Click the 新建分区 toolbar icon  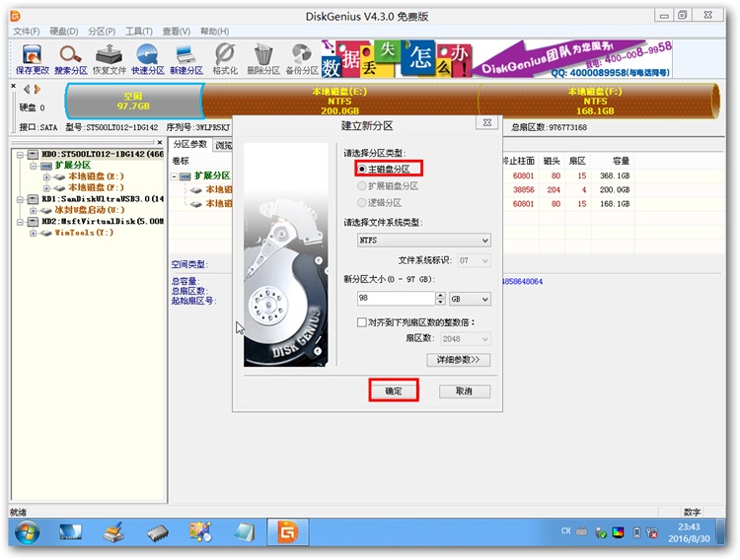(x=185, y=59)
